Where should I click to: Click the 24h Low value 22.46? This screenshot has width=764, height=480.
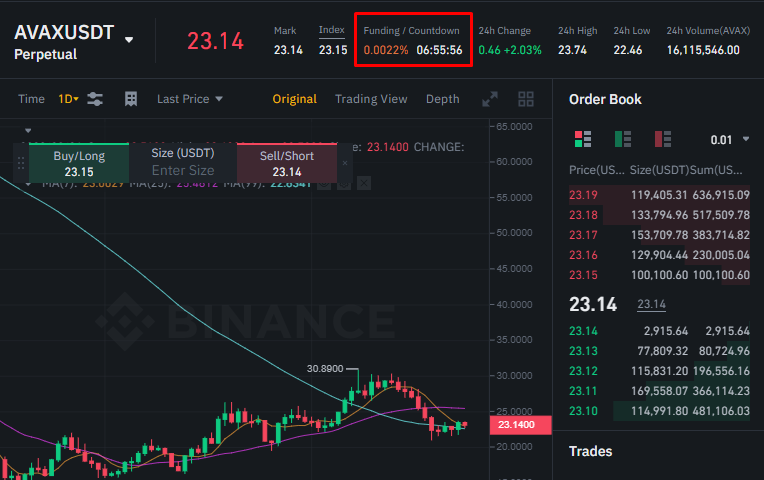(x=628, y=50)
